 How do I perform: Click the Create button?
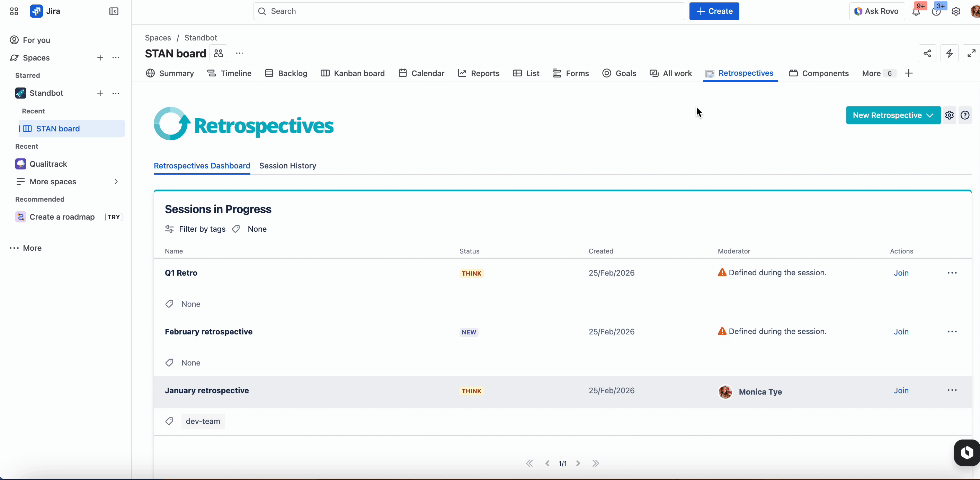(714, 11)
